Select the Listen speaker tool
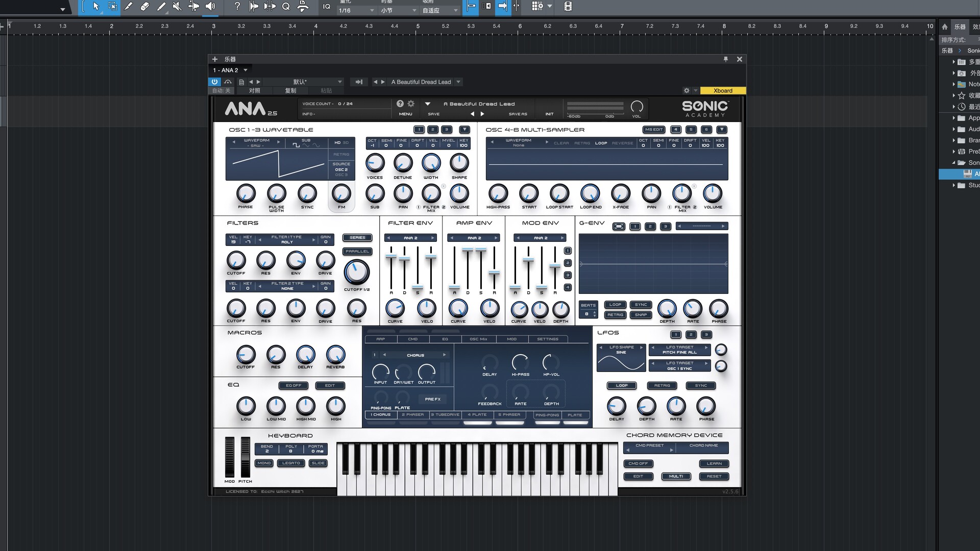This screenshot has width=980, height=551. click(x=210, y=7)
